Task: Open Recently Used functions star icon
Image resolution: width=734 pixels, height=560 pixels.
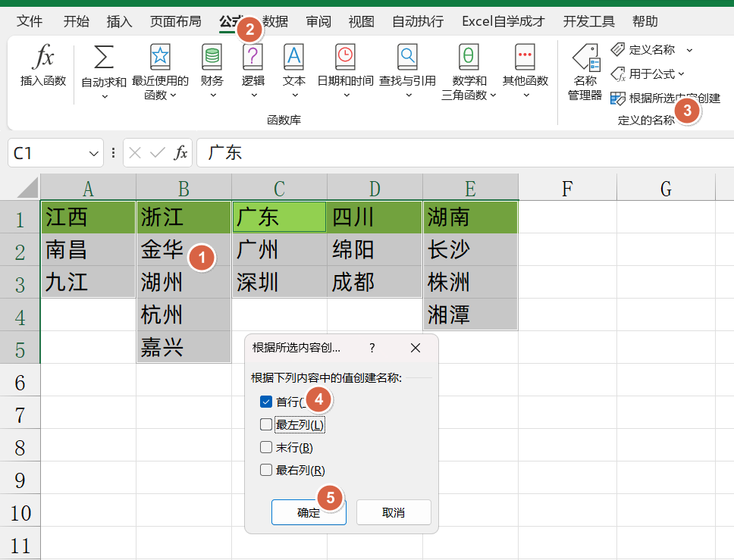Action: 160,57
